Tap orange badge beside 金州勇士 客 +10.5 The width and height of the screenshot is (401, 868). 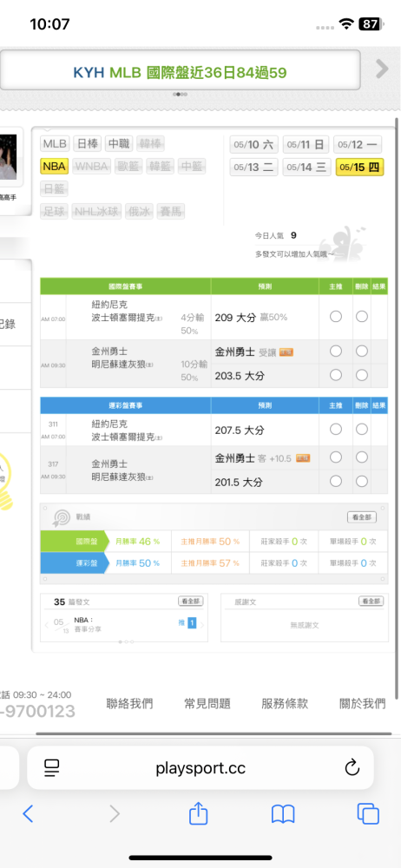click(x=303, y=458)
